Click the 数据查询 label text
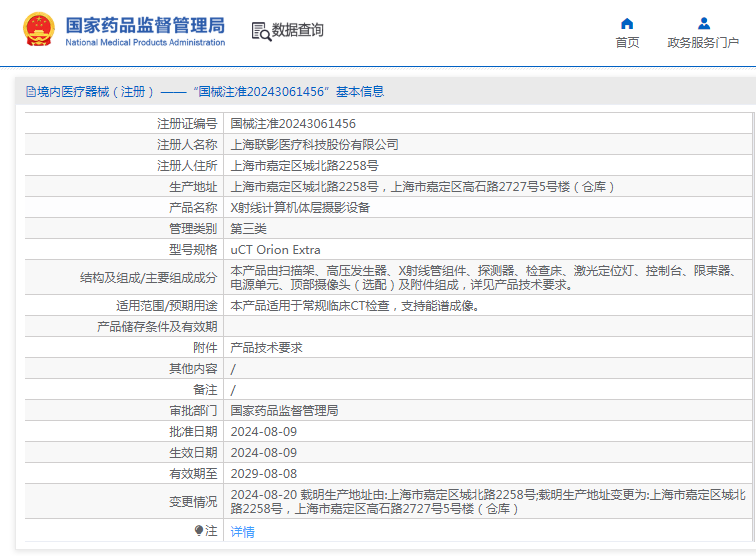The width and height of the screenshot is (756, 556). (x=297, y=30)
